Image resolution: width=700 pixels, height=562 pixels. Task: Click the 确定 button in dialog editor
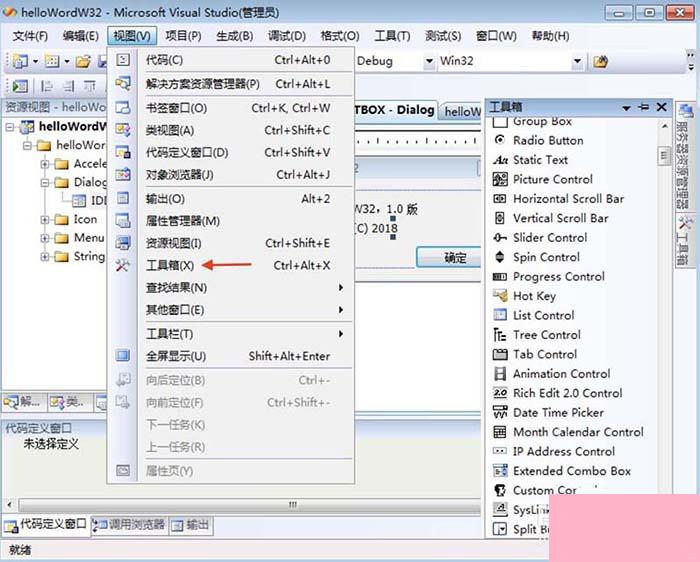point(449,258)
